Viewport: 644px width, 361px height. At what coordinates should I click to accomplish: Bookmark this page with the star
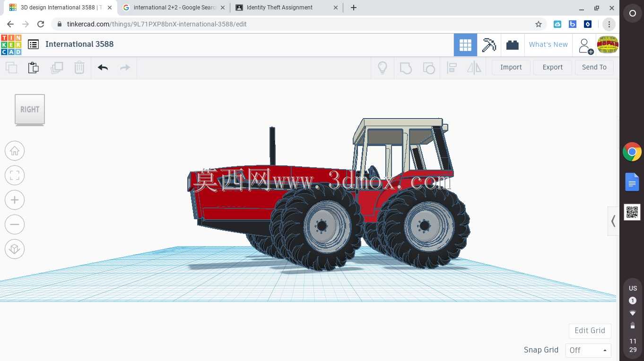point(538,24)
